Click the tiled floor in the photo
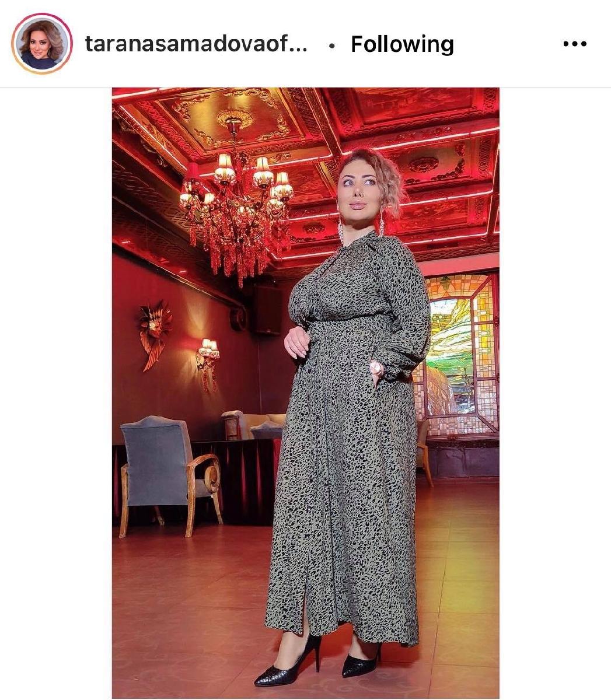The height and width of the screenshot is (700, 611). [187, 612]
